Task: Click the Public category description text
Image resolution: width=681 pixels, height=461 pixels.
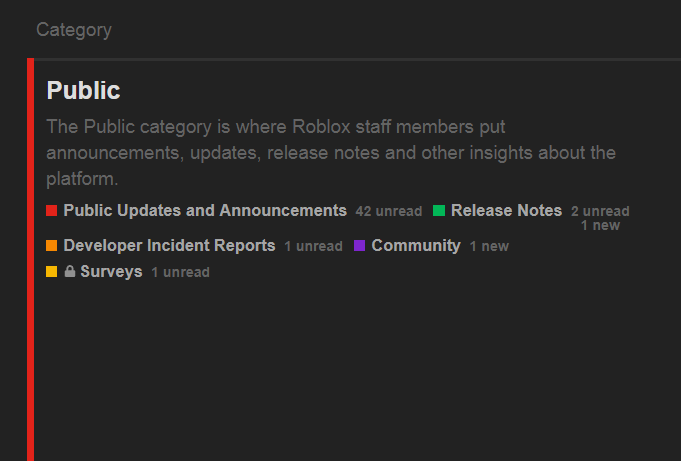Action: 331,153
